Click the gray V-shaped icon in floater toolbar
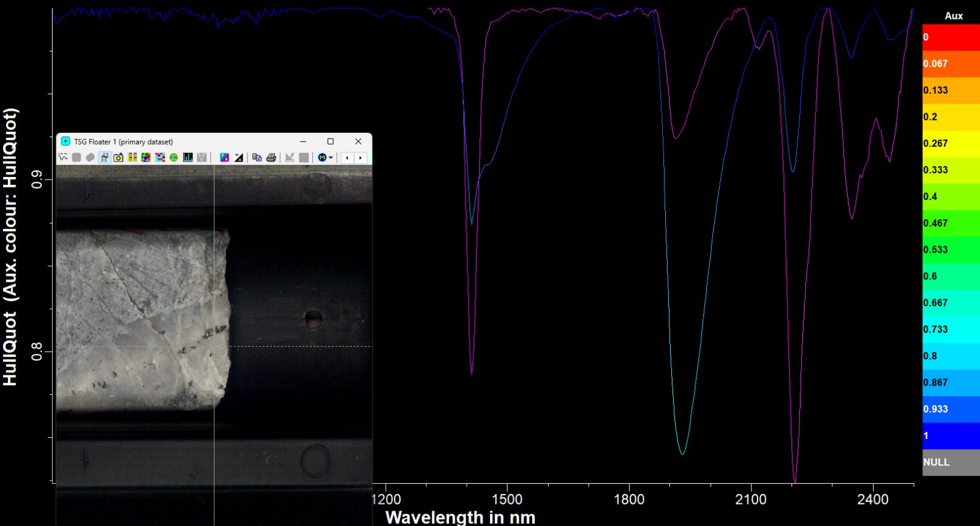980x526 pixels. [202, 157]
